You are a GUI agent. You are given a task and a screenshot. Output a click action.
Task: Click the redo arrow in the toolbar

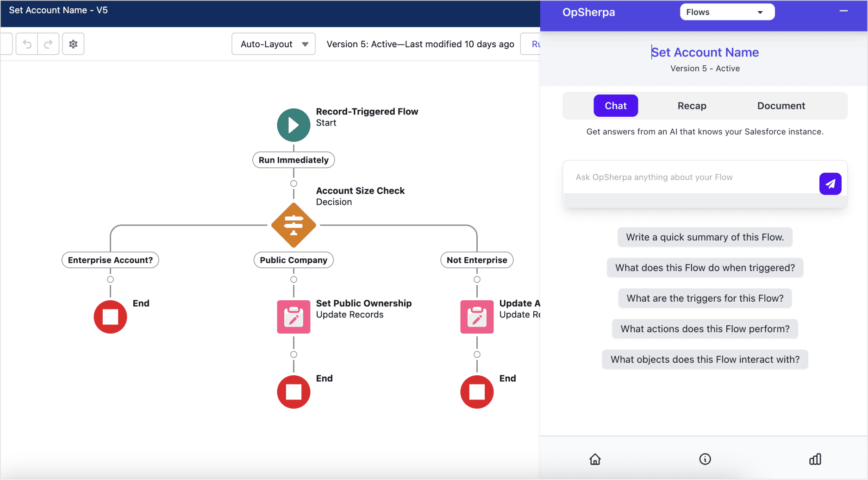(48, 44)
